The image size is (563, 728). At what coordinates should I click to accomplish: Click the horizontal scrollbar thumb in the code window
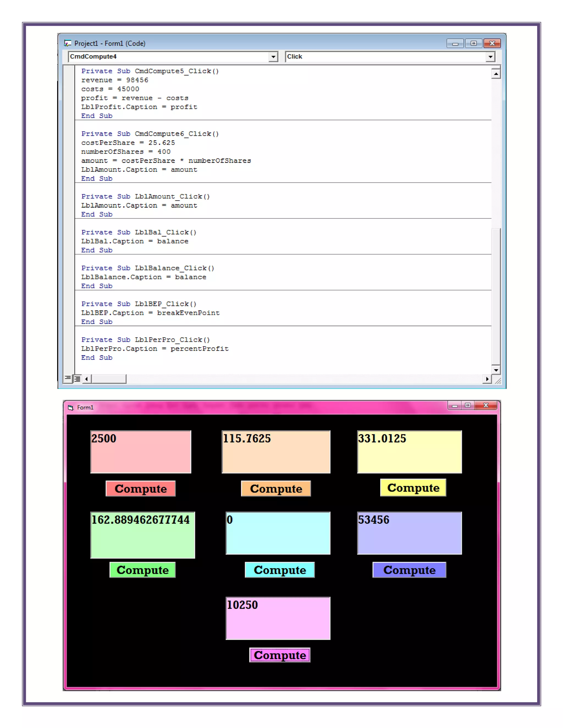pyautogui.click(x=109, y=379)
